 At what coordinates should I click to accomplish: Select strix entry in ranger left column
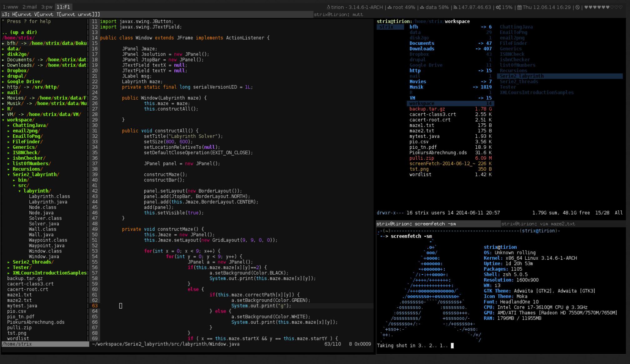(x=390, y=27)
